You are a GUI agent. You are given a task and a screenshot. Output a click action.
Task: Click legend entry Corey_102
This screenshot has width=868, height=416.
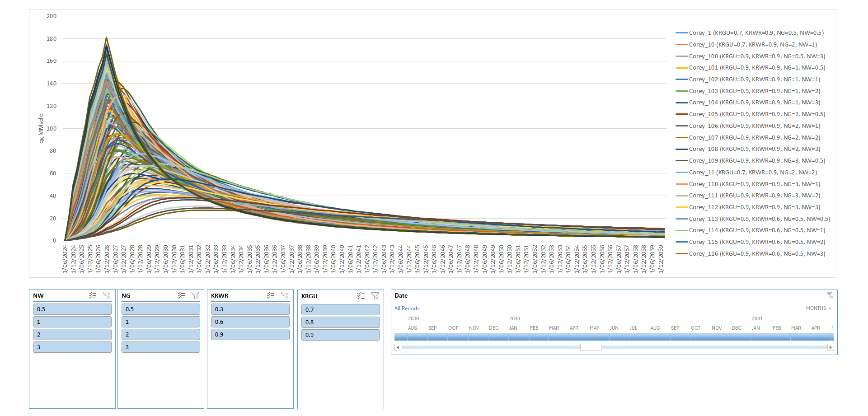(748, 79)
